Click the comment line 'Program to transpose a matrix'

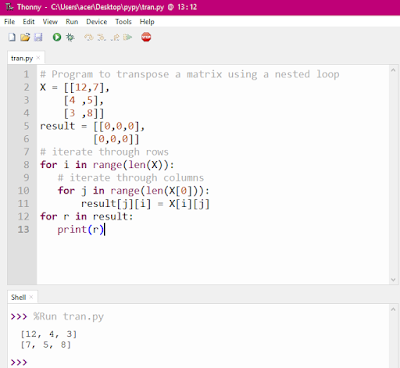coord(190,74)
